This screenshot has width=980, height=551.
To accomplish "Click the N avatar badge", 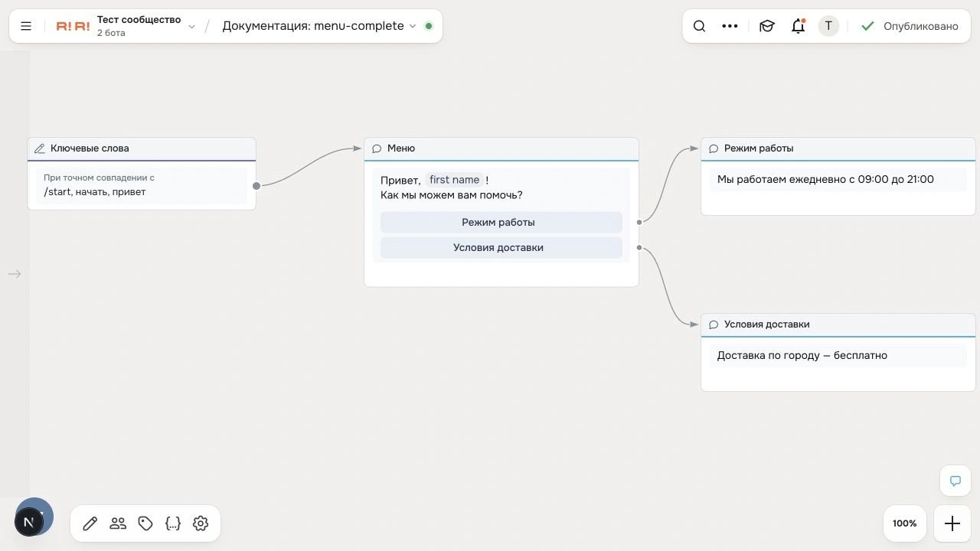I will click(x=29, y=522).
